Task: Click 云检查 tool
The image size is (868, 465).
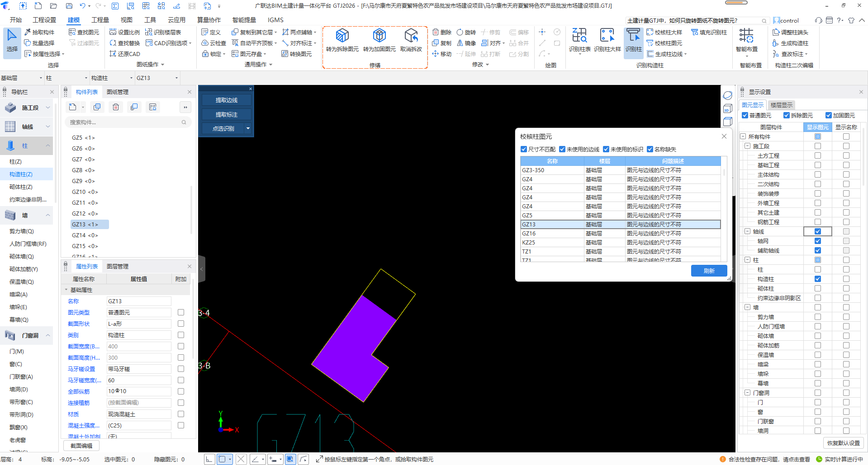Action: pos(213,43)
